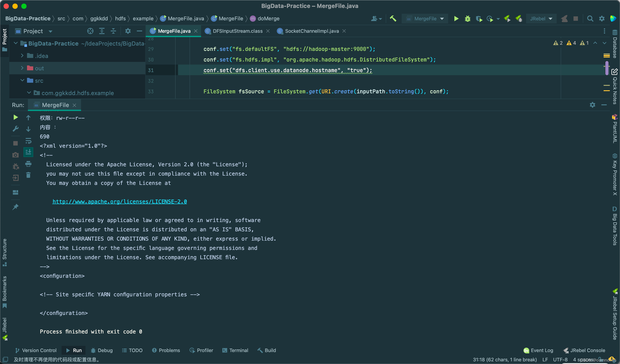Click the warnings indicator showing 2 4 1
The height and width of the screenshot is (364, 620).
coord(571,43)
